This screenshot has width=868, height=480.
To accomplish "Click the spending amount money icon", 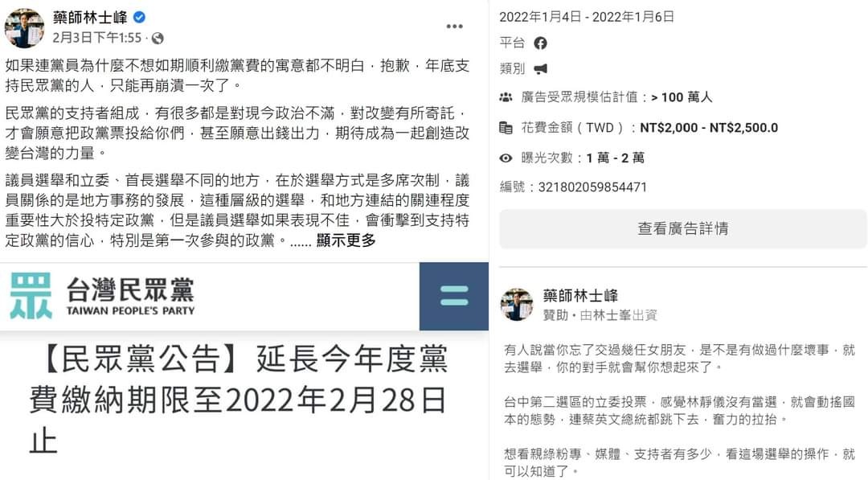I will tap(506, 128).
